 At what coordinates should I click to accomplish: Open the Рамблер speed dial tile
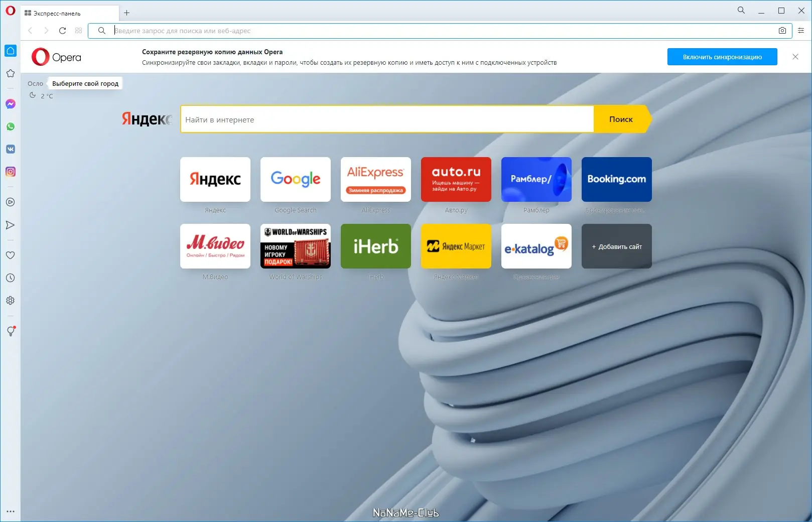point(536,179)
